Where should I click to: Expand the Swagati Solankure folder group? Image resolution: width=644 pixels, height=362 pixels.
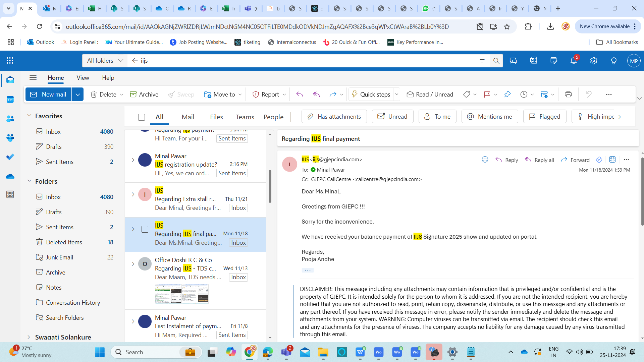29,337
